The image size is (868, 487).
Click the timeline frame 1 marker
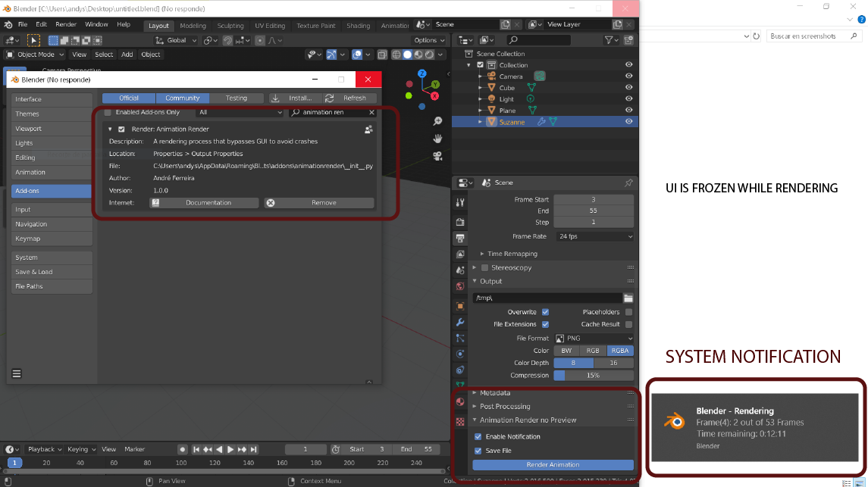[x=14, y=463]
